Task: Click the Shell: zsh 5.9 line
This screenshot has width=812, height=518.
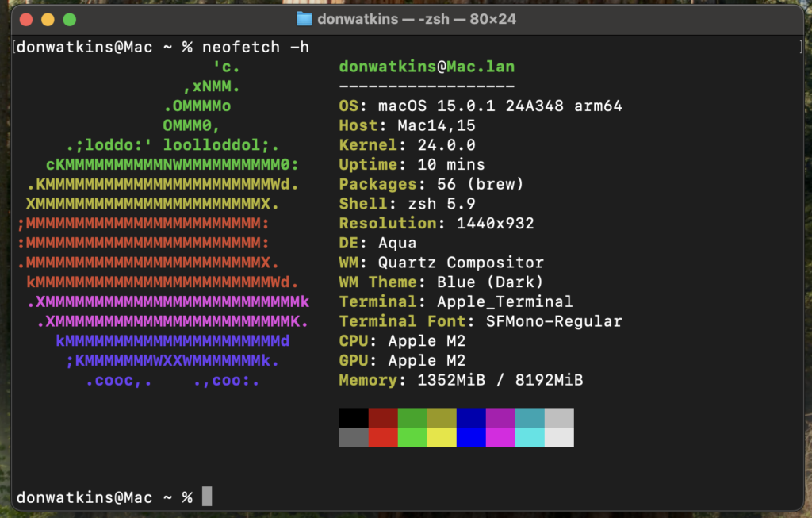Action: click(407, 204)
